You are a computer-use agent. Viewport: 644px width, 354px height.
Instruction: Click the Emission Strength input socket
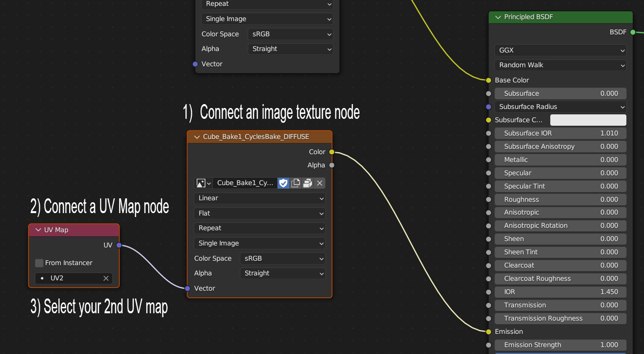point(489,345)
